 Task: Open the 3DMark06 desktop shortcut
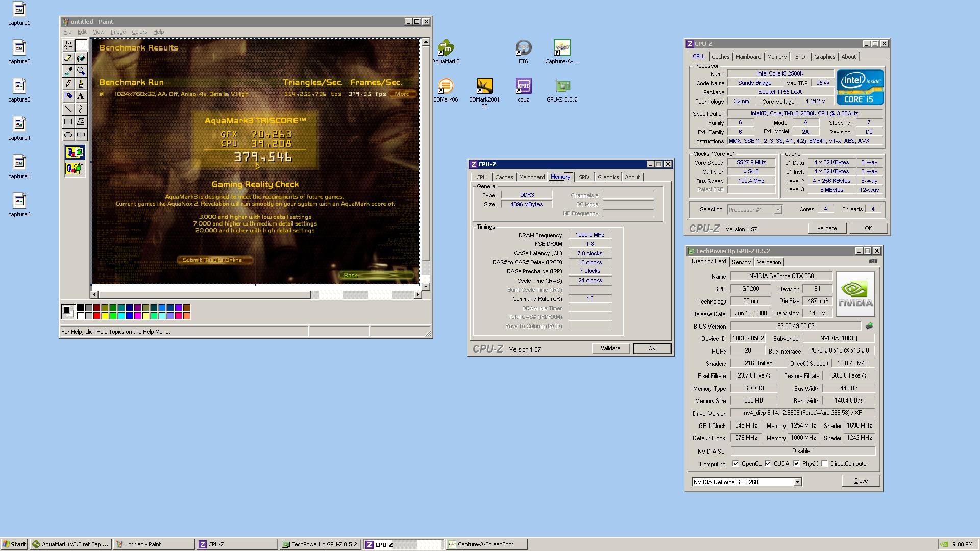446,90
